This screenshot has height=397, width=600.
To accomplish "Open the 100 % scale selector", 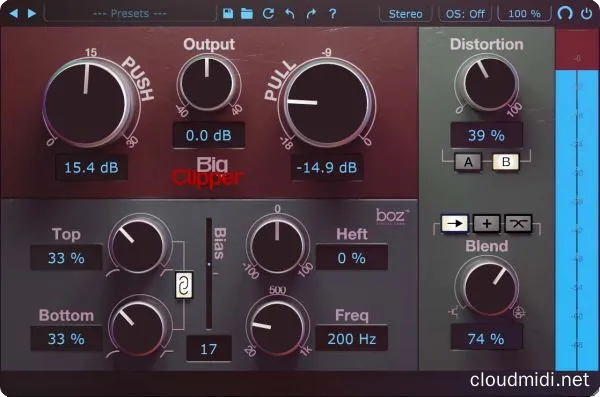I will pos(524,14).
